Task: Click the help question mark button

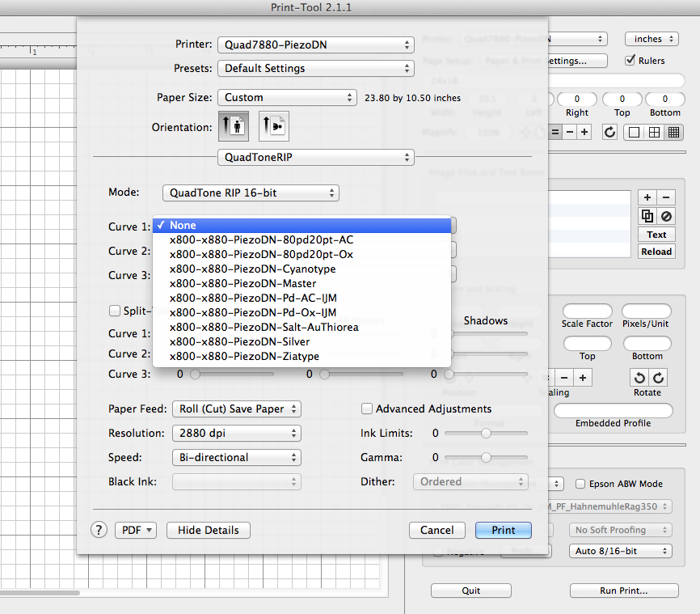Action: click(x=99, y=530)
